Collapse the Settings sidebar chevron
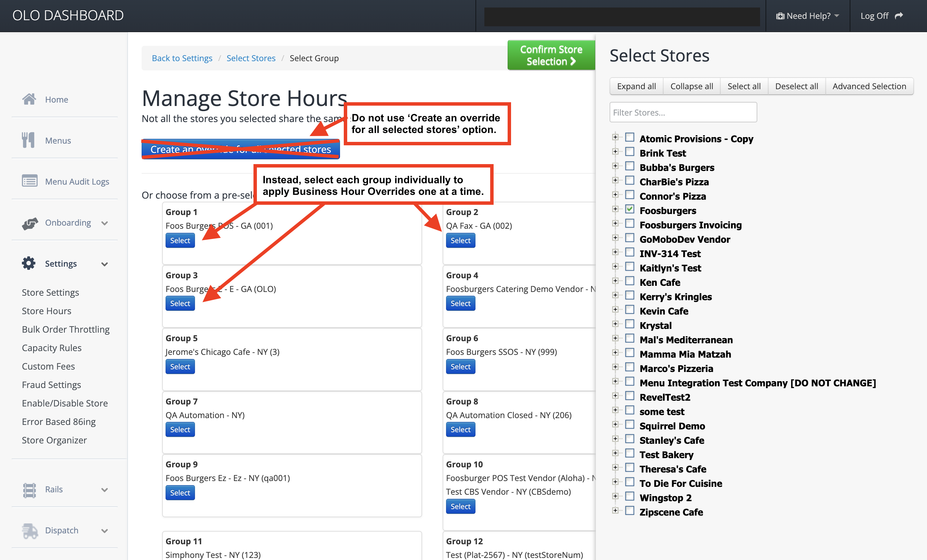This screenshot has height=560, width=927. coord(105,264)
